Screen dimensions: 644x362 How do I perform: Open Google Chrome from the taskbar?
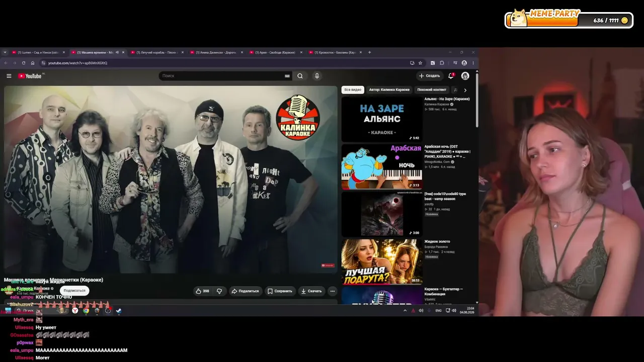(x=86, y=311)
